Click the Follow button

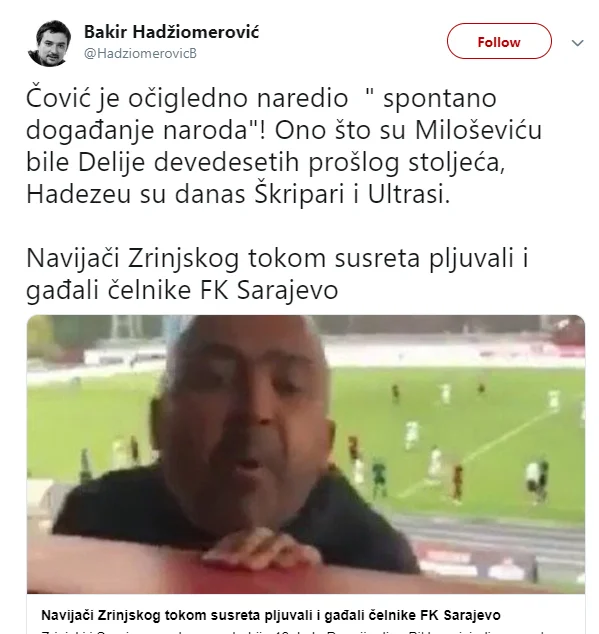click(499, 41)
